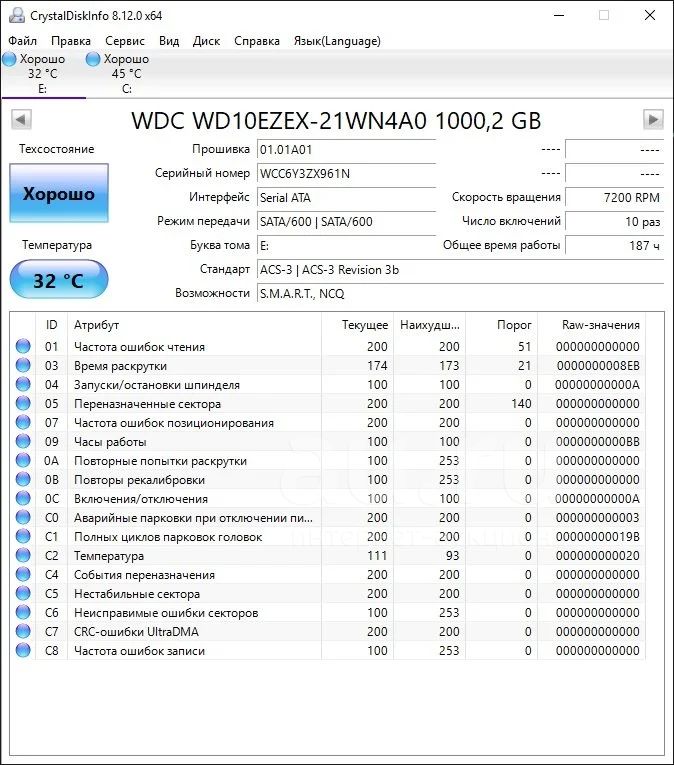This screenshot has height=765, width=674.
Task: Select row 'Запуски/остановки шпинделя'
Action: (327, 384)
